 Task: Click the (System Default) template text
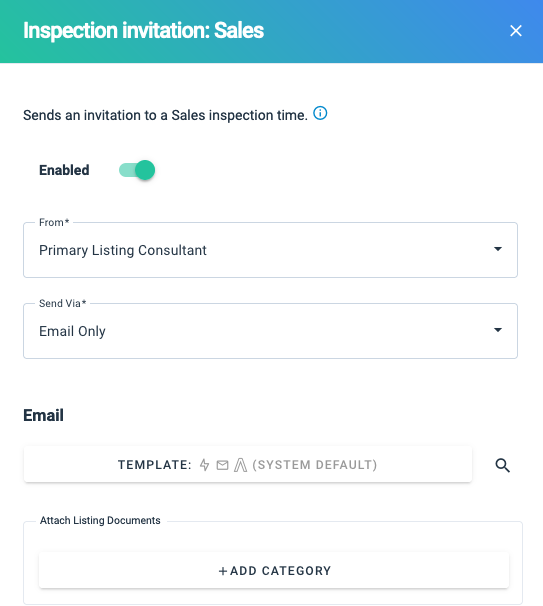[315, 465]
